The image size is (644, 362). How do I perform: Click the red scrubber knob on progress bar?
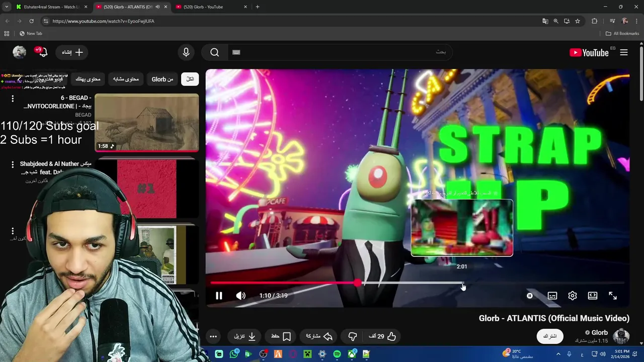(x=357, y=283)
